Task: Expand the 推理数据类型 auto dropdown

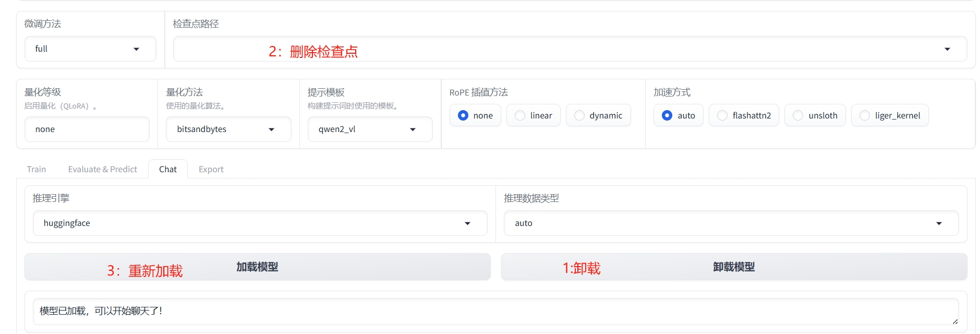Action: click(x=730, y=223)
